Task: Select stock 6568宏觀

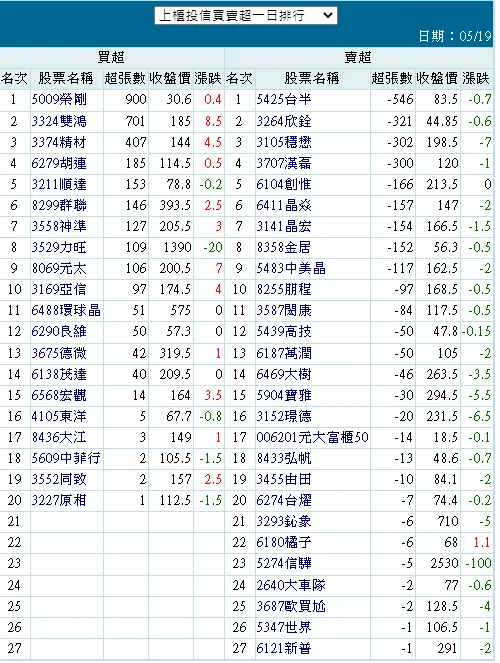Action: pos(59,396)
